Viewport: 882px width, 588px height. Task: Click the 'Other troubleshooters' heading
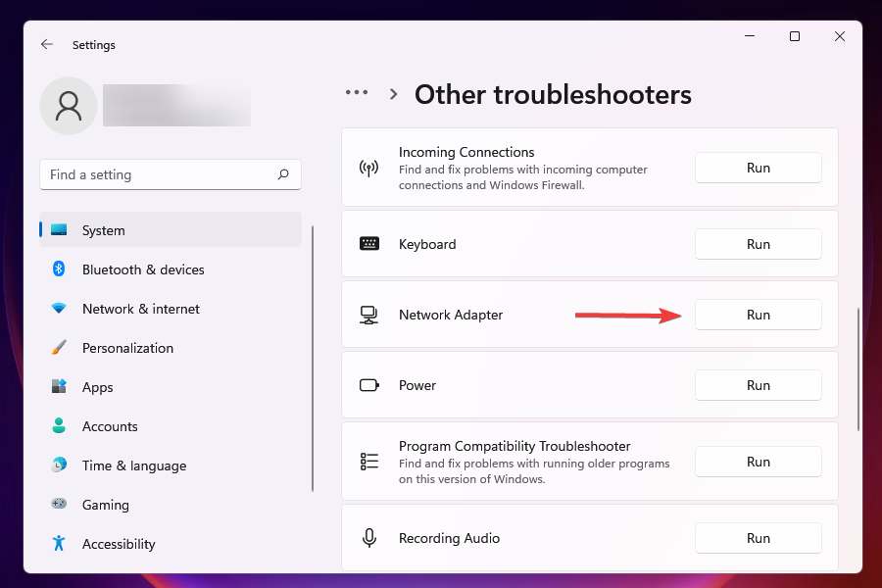coord(553,94)
